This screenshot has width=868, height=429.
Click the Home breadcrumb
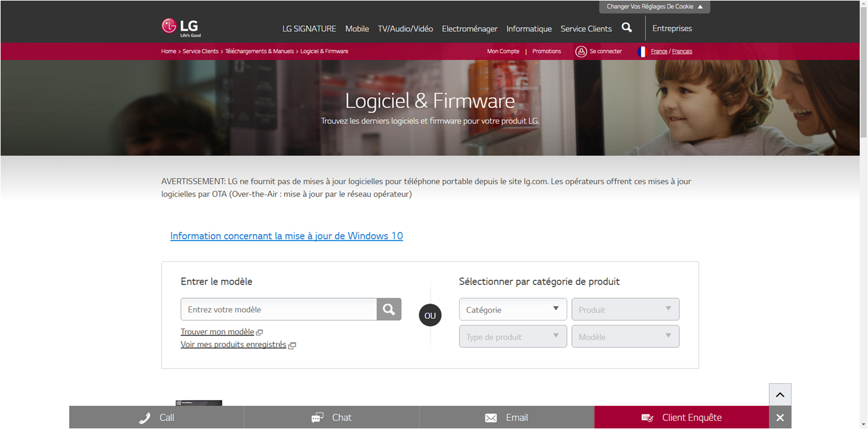pyautogui.click(x=169, y=51)
